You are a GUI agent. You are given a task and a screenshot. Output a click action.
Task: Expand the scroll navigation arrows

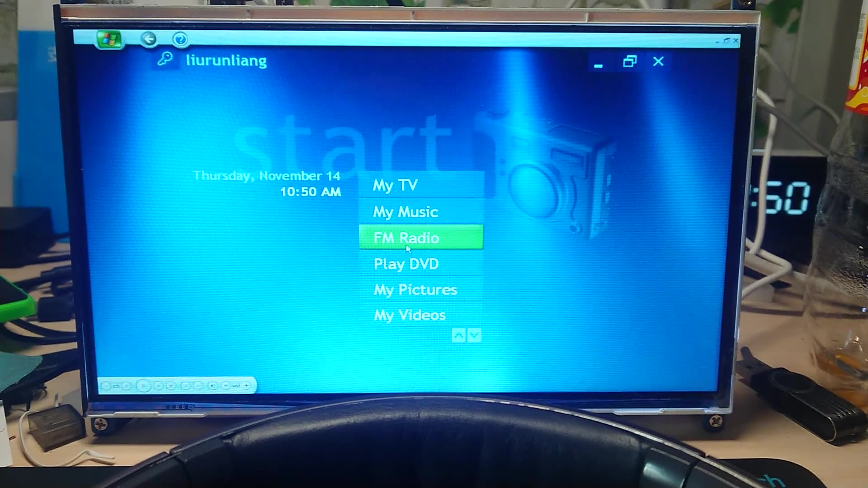tap(467, 335)
